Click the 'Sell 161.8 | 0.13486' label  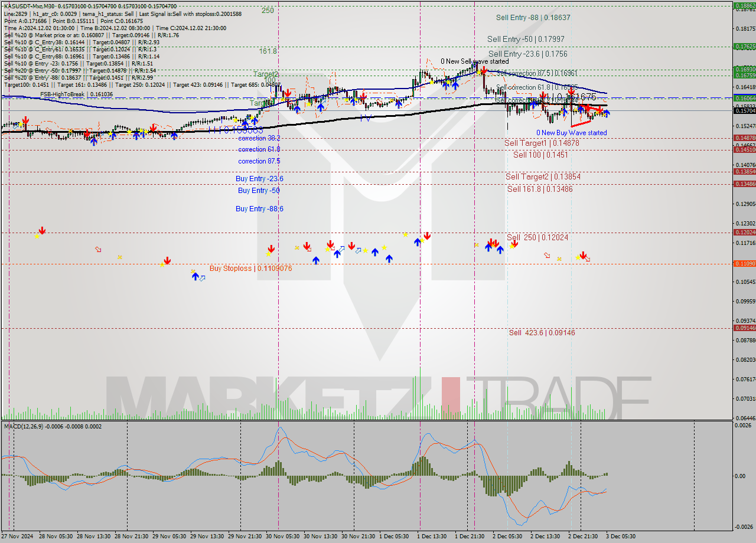[x=540, y=189]
